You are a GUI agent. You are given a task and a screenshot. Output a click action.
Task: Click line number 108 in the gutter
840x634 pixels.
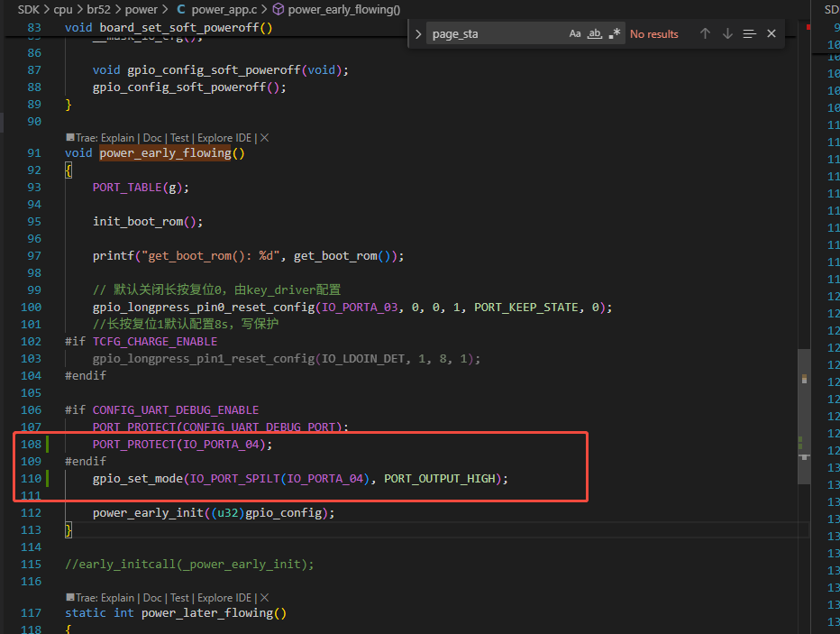pyautogui.click(x=31, y=445)
